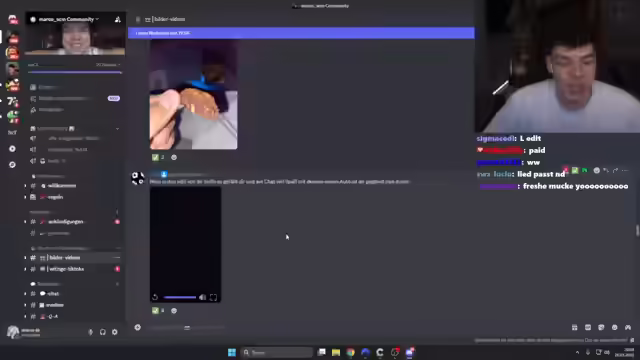Open the GIF picker icon
640x360 pixels.
tap(588, 327)
